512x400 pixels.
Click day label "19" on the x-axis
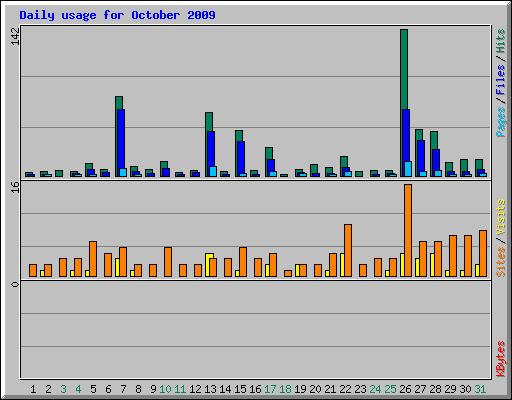coord(300,389)
